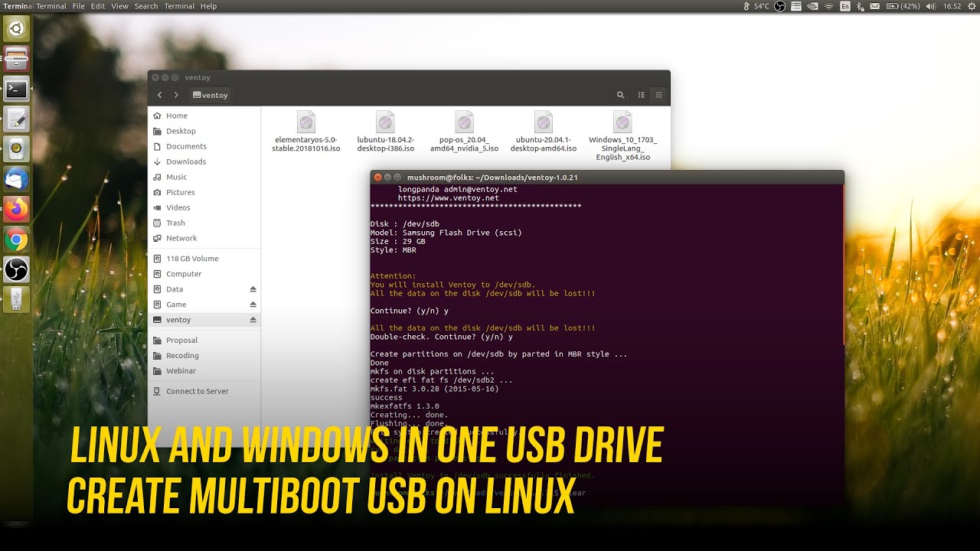Switch file manager to list view

[642, 95]
